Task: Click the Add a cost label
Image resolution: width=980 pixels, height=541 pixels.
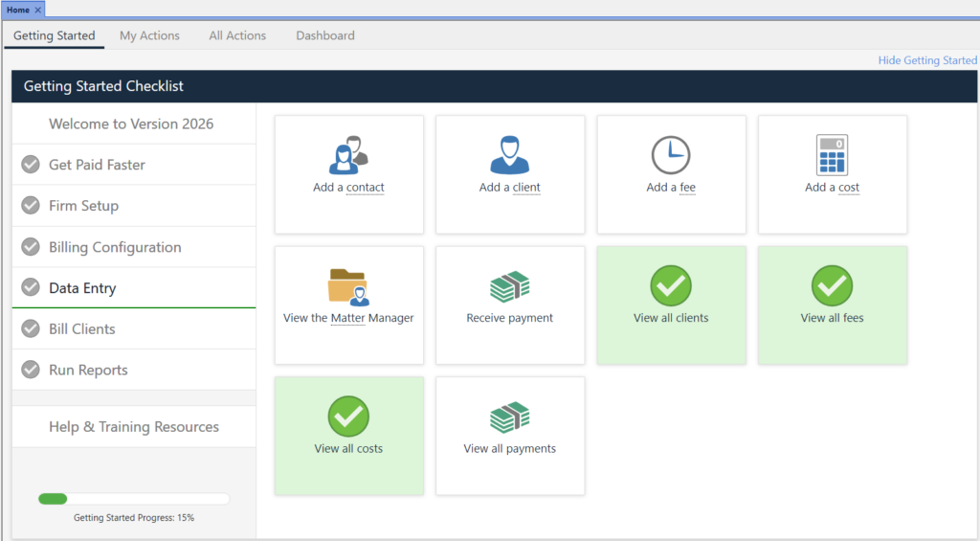Action: click(x=832, y=187)
